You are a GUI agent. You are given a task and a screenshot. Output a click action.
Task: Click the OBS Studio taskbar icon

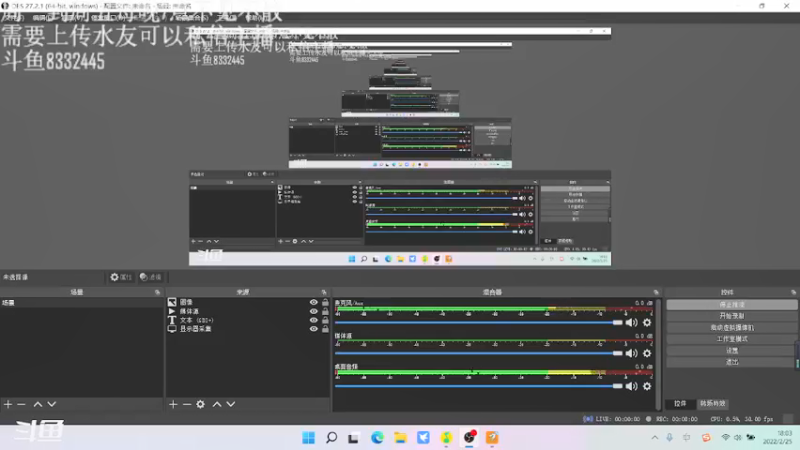(x=469, y=438)
